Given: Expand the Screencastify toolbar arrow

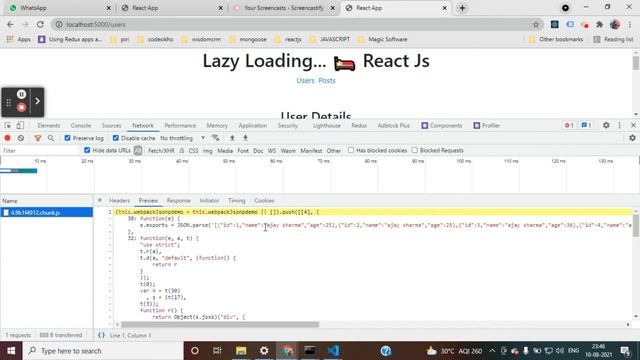Looking at the screenshot, I should click(37, 101).
